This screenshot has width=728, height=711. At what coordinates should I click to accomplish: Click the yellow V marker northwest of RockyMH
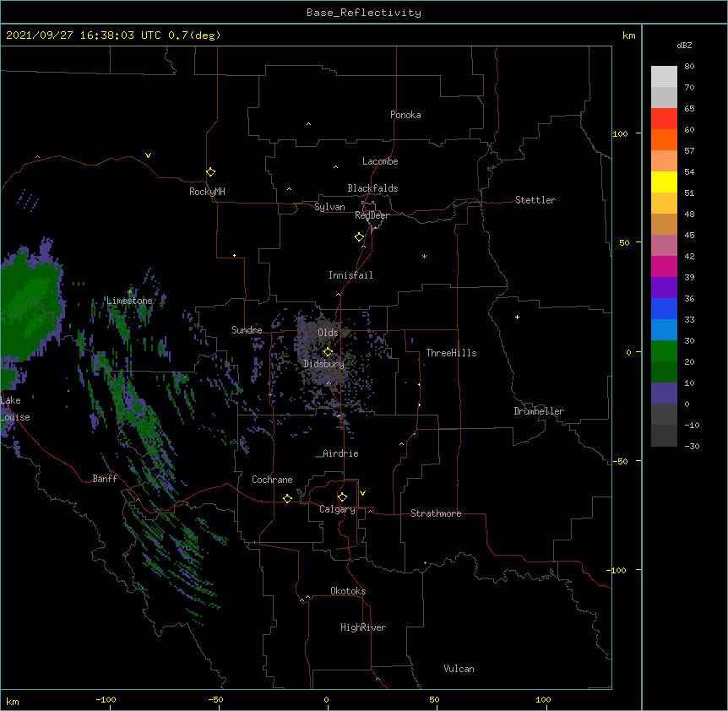pos(148,155)
